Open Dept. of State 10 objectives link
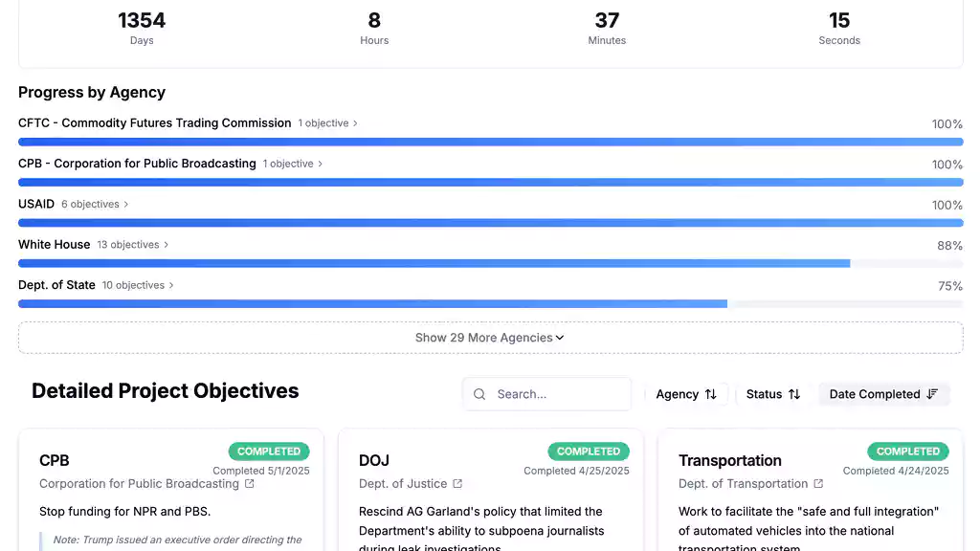This screenshot has height=551, width=980. [x=138, y=285]
